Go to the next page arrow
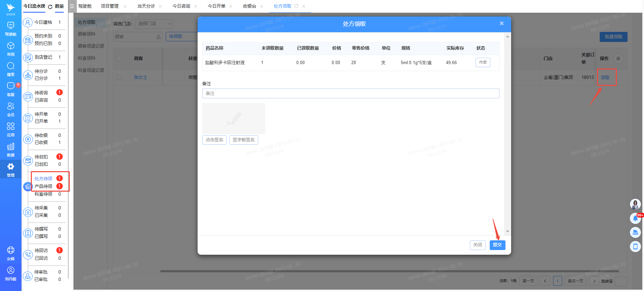Image resolution: width=644 pixels, height=291 pixels. pyautogui.click(x=594, y=281)
